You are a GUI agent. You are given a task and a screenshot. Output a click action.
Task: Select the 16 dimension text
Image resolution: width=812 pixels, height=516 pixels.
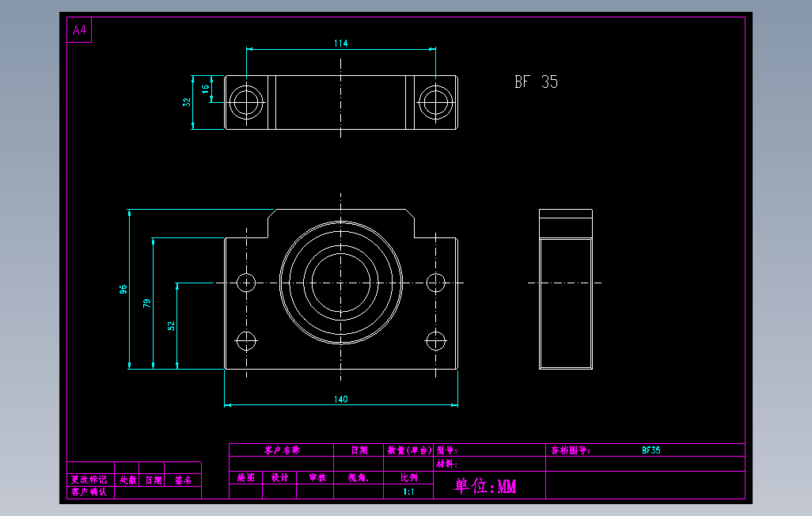206,89
